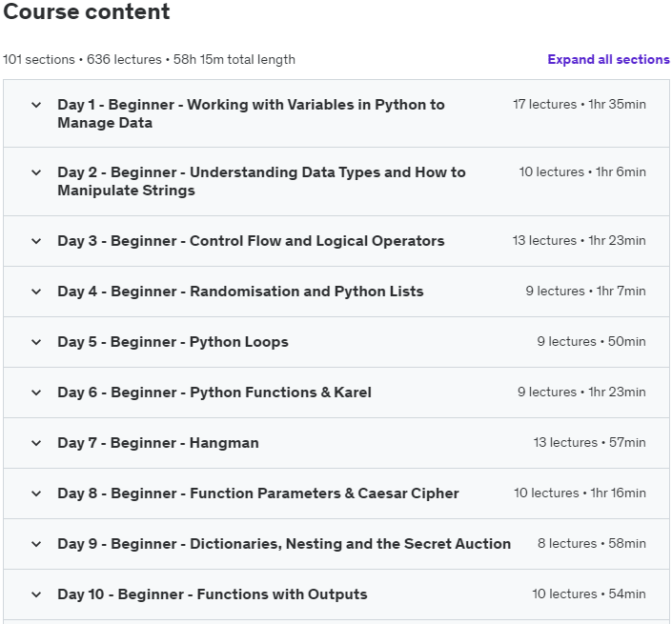Expand Day 7 section chevron
This screenshot has width=672, height=624.
pyautogui.click(x=36, y=443)
